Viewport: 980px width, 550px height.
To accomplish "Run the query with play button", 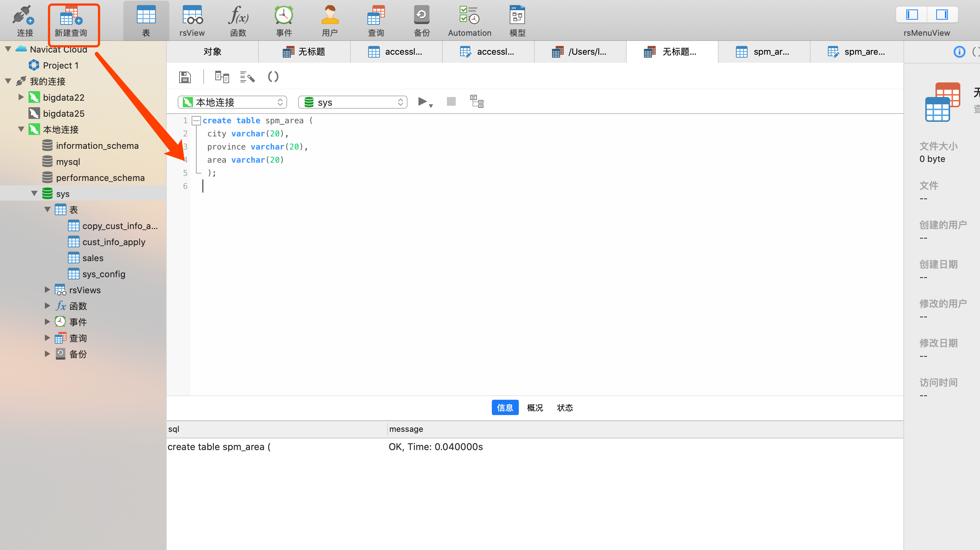I will coord(422,101).
